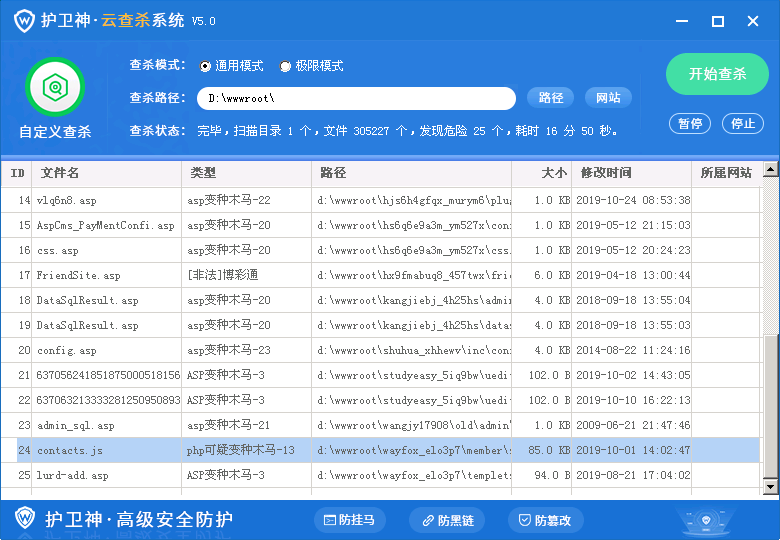Select the config.asp file row
This screenshot has height=540, width=780.
tap(381, 350)
